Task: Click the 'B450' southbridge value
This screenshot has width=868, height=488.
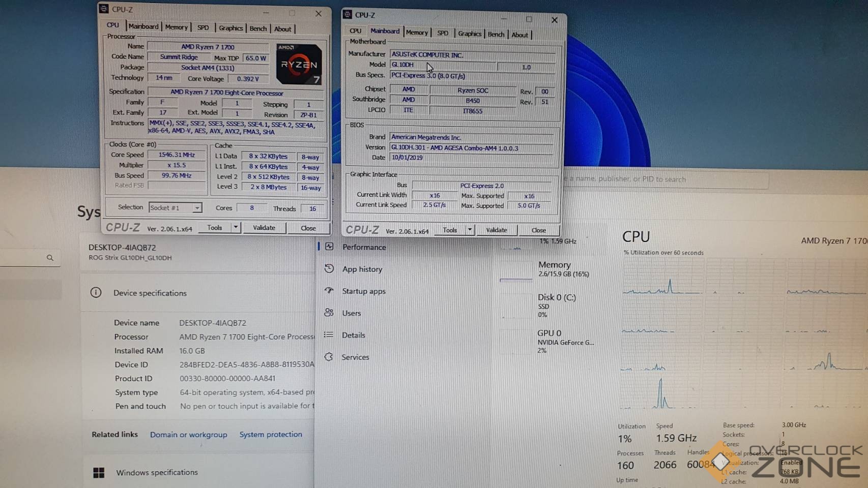Action: [x=473, y=101]
